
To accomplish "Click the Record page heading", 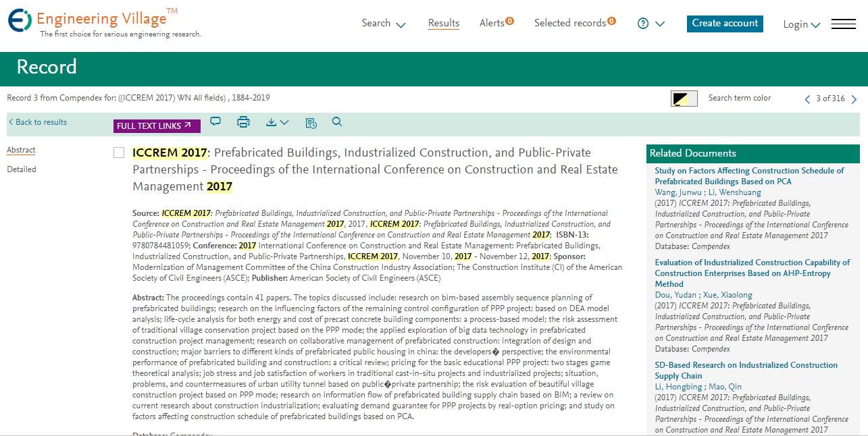I will coord(47,67).
